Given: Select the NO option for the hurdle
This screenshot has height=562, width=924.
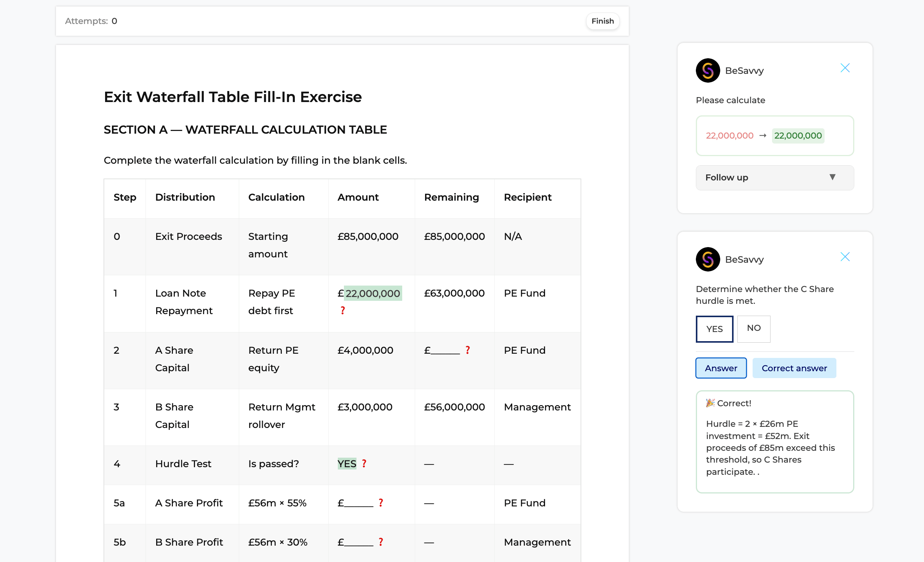Looking at the screenshot, I should coord(753,328).
